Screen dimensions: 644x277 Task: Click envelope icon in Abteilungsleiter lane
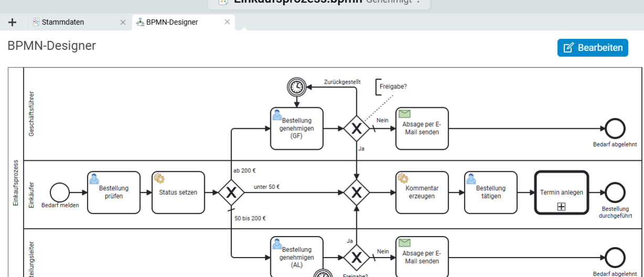(x=404, y=243)
